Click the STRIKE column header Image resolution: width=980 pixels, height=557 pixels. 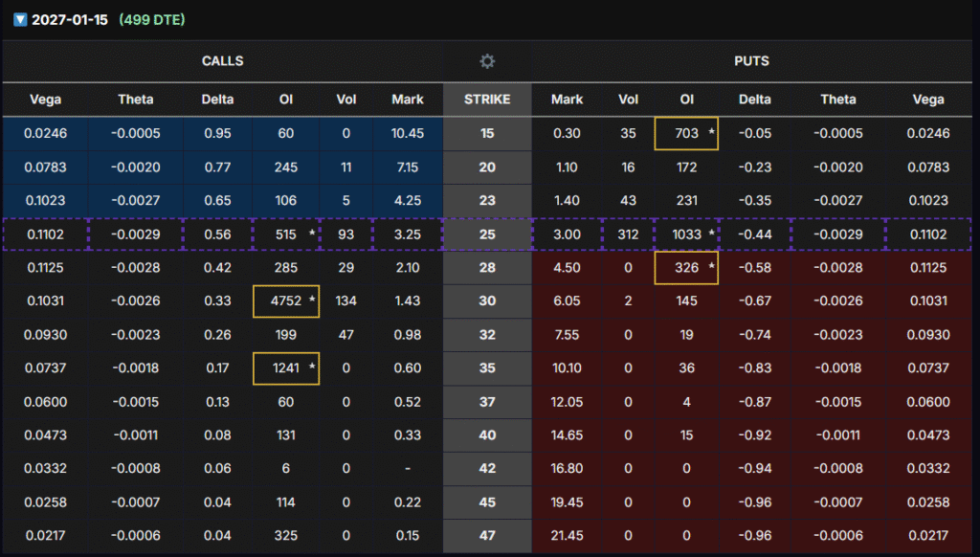click(x=487, y=100)
